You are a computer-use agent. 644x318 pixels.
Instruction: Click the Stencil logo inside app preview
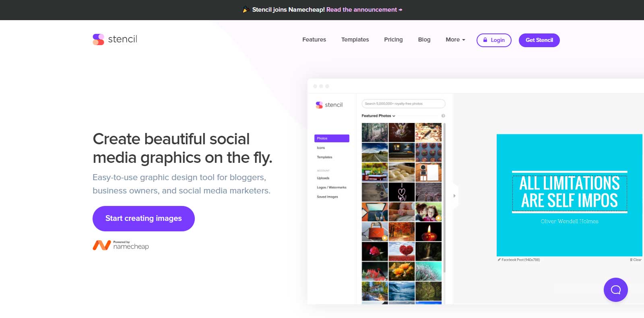coord(329,105)
